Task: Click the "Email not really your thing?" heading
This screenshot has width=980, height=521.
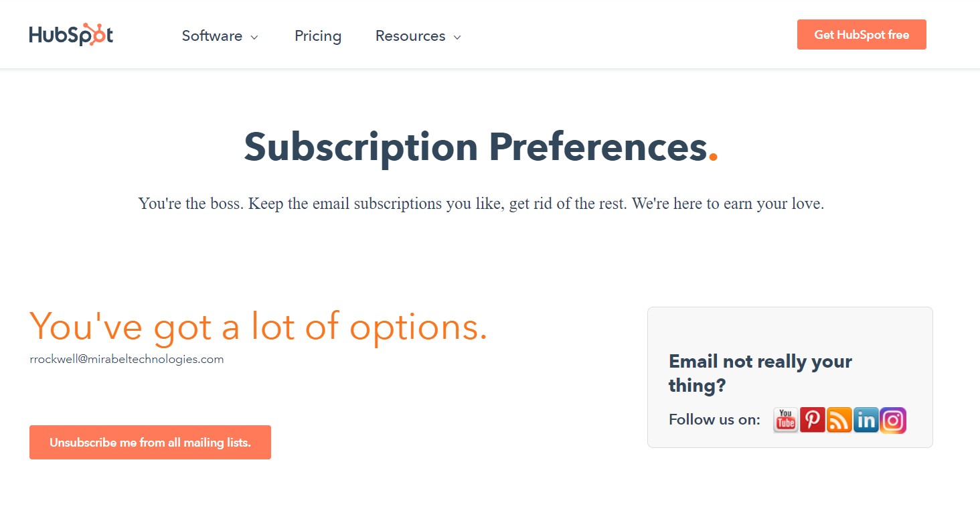Action: coord(760,373)
